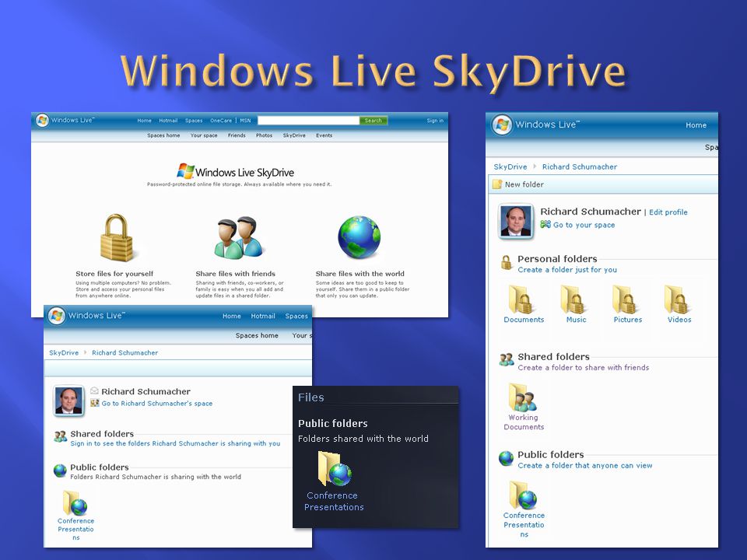Click Home in bottom-left window header
The height and width of the screenshot is (560, 747).
point(232,316)
